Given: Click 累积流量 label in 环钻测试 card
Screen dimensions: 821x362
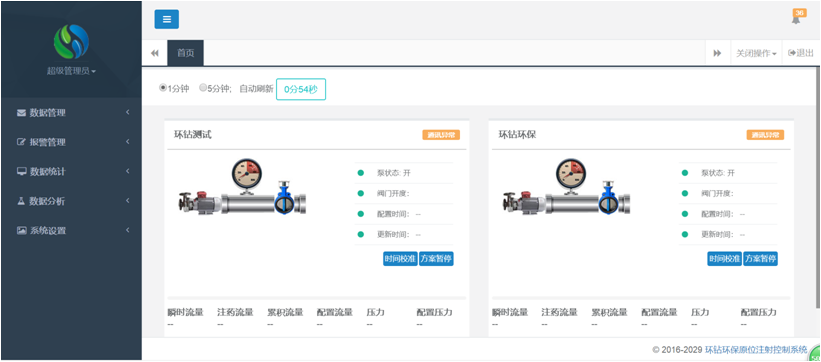Looking at the screenshot, I should coord(285,312).
